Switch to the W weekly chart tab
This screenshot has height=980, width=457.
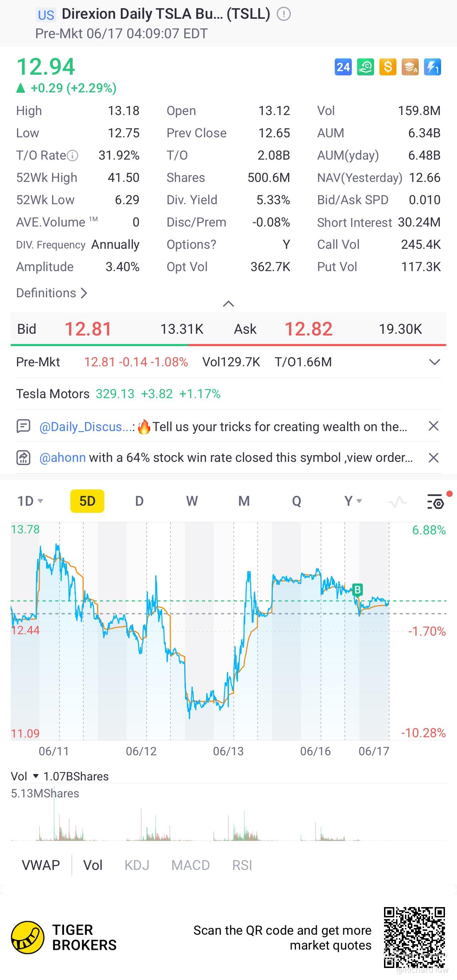click(x=192, y=501)
